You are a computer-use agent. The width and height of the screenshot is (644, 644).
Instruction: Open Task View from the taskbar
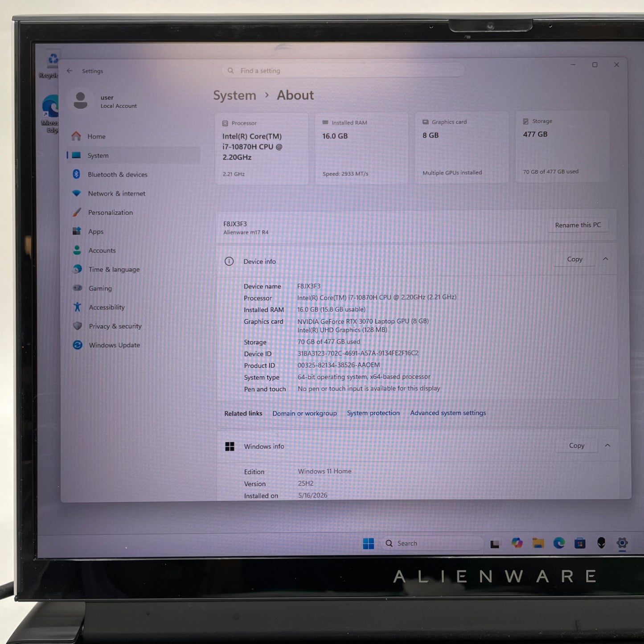tap(495, 544)
